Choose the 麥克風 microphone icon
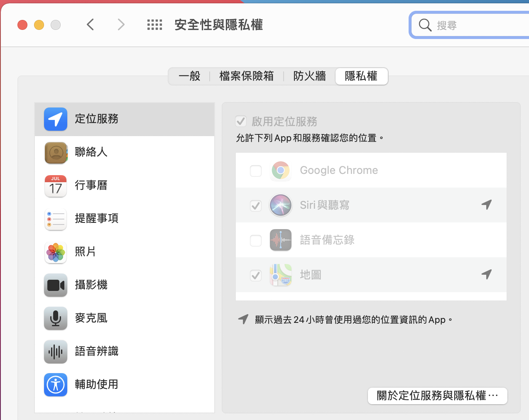529x420 pixels. coord(56,318)
